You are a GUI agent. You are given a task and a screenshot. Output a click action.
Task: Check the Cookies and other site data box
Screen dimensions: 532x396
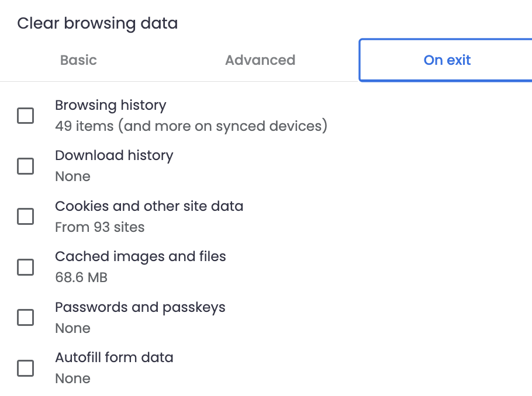click(x=26, y=217)
